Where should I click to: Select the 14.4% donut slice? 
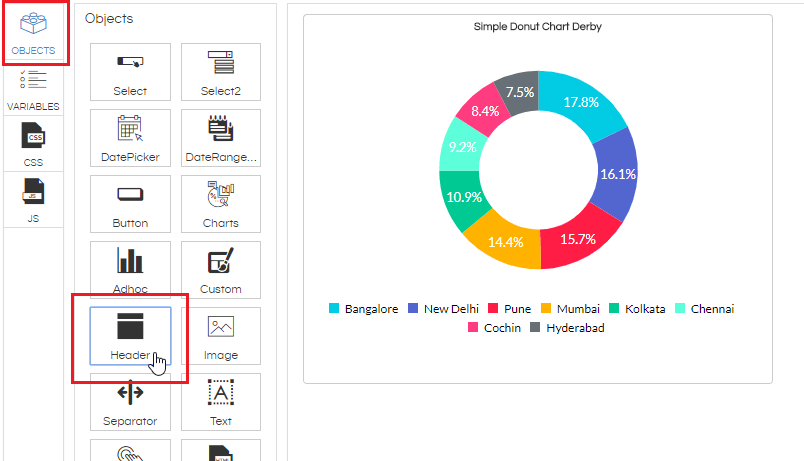click(x=506, y=242)
